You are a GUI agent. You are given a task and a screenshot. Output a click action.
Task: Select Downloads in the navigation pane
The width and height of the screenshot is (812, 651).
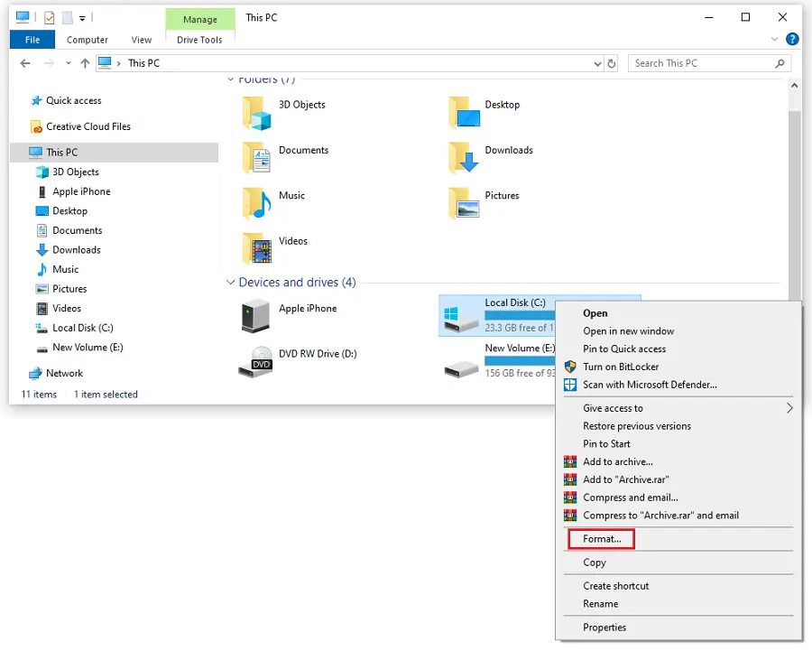(x=76, y=250)
